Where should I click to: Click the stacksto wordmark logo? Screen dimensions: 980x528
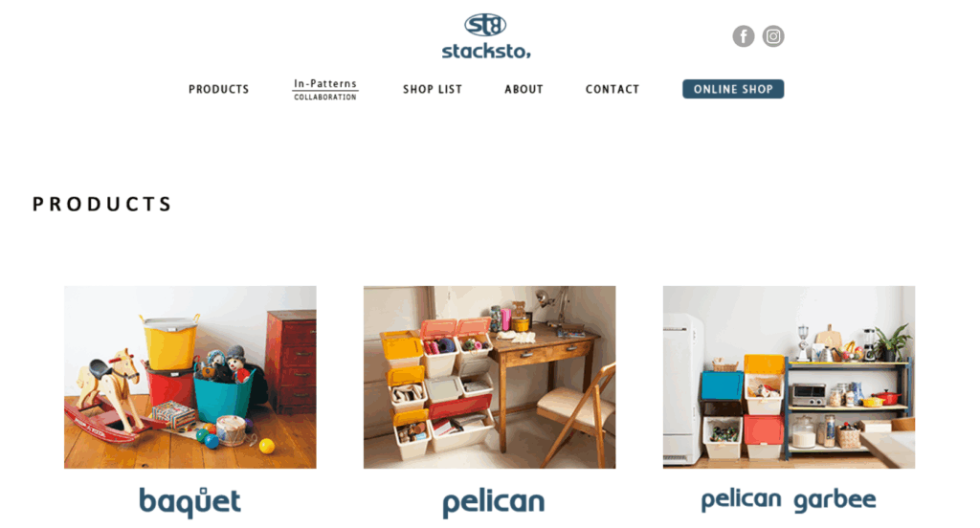(486, 51)
